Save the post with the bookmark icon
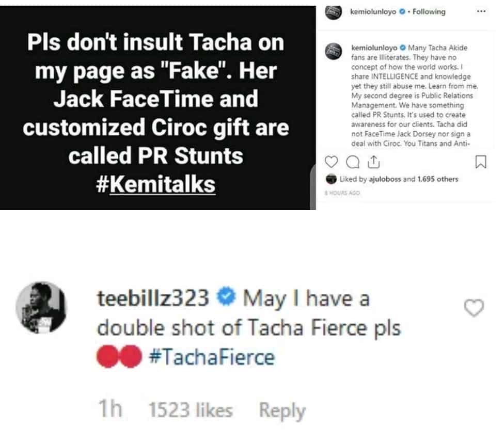Image resolution: width=504 pixels, height=442 pixels. click(480, 163)
